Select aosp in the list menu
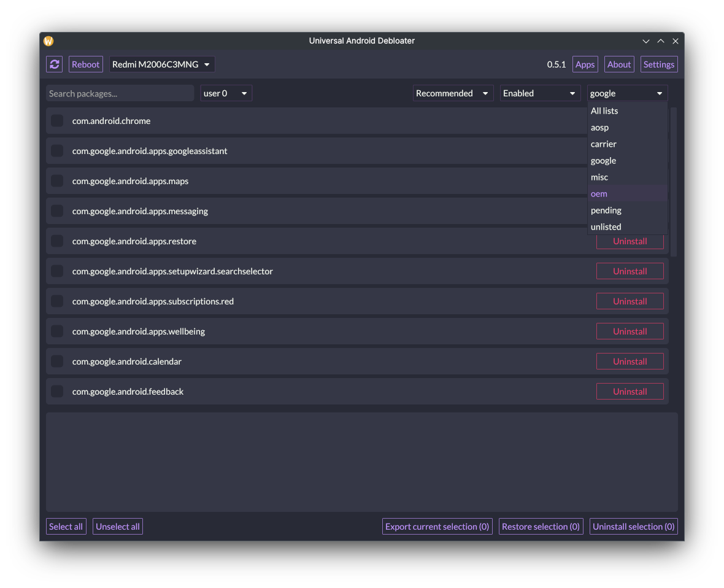 pos(628,128)
